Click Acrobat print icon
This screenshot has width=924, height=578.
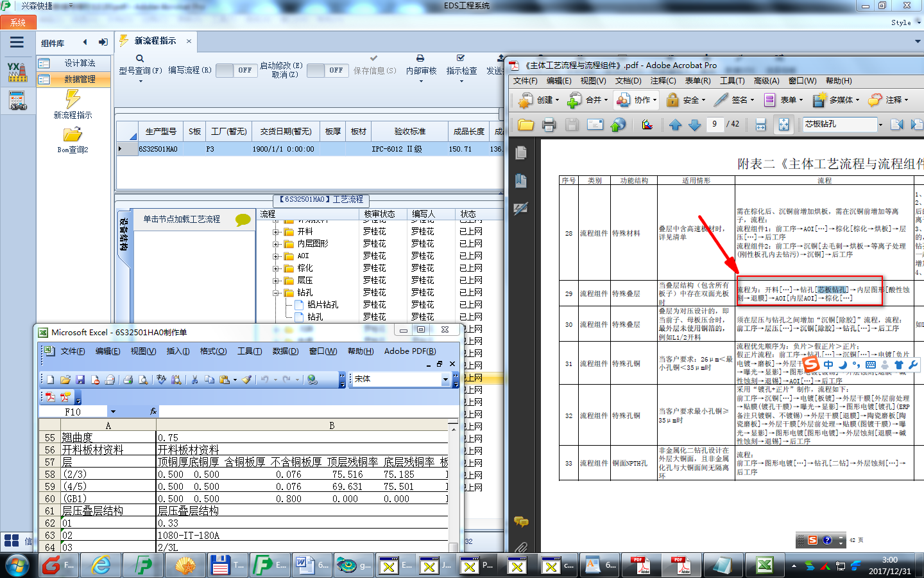[549, 125]
